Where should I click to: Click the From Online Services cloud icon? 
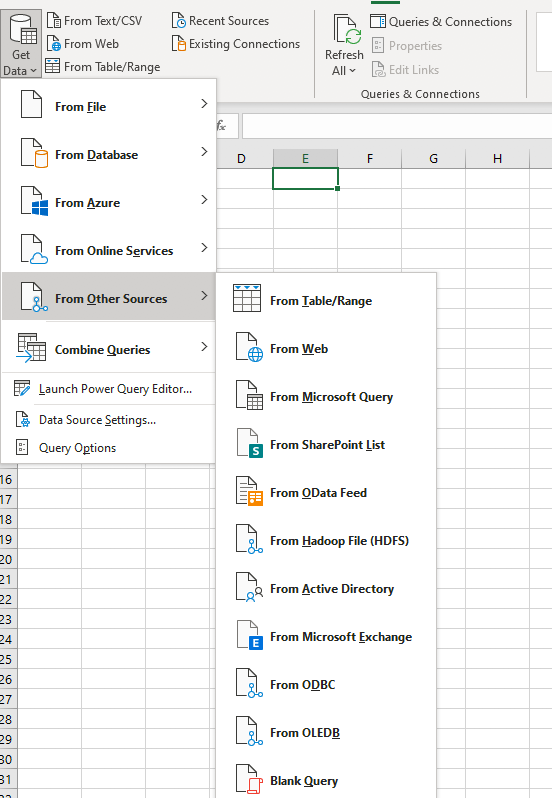coord(35,249)
